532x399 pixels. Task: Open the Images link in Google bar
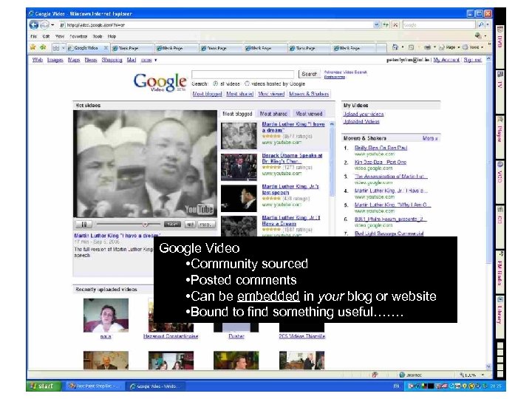click(x=55, y=60)
